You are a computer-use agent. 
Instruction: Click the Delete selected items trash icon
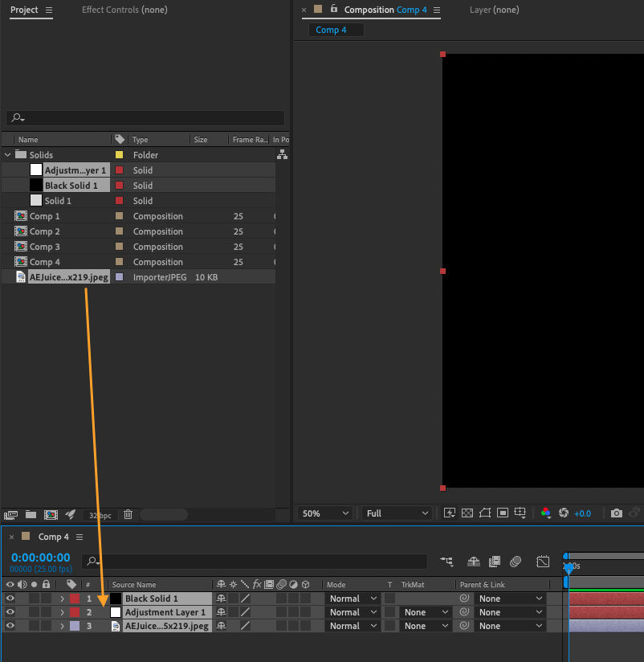click(x=128, y=514)
